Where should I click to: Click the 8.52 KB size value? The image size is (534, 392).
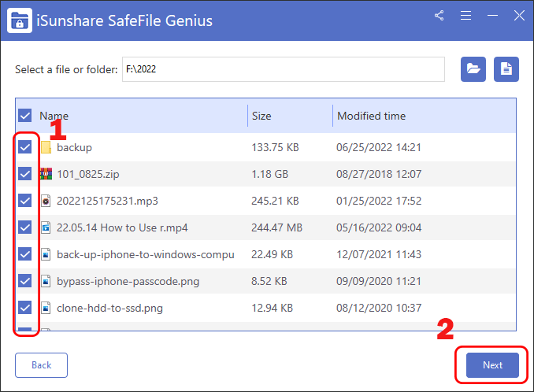click(269, 281)
